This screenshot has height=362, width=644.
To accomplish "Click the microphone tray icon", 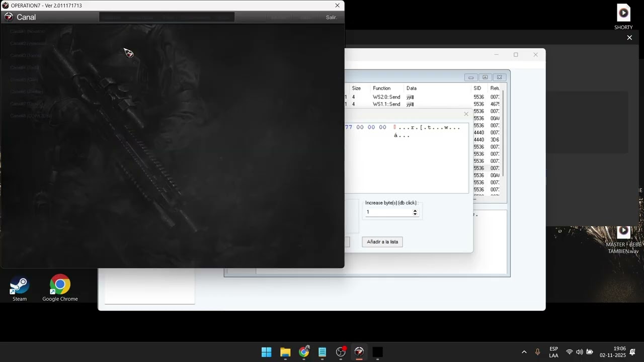I will click(x=537, y=352).
